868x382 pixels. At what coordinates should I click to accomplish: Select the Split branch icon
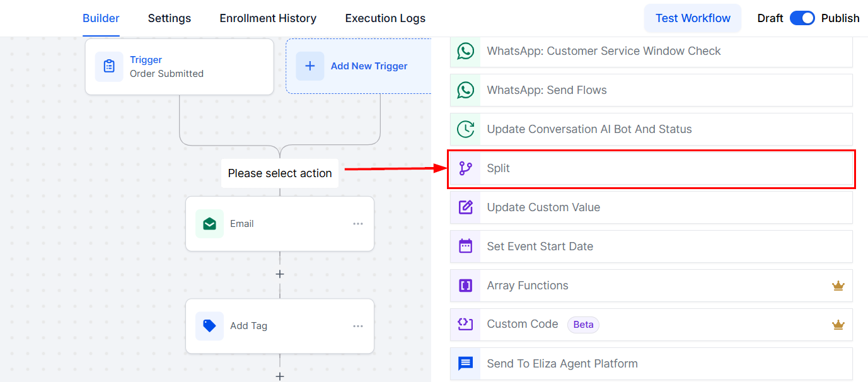(466, 168)
